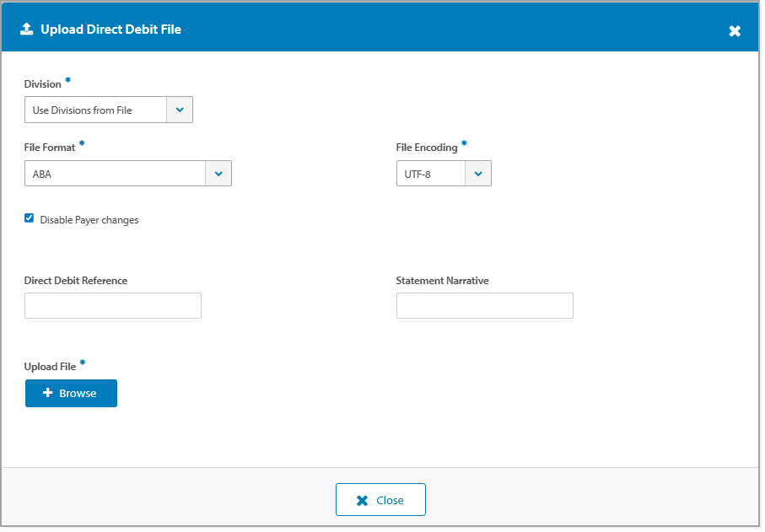Click the File Format field label
This screenshot has width=765, height=532.
click(50, 146)
